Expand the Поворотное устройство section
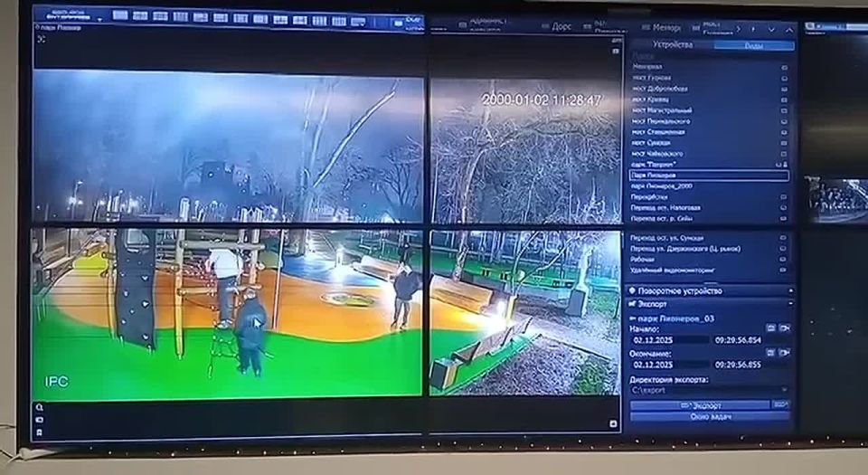The height and width of the screenshot is (475, 868). pyautogui.click(x=792, y=290)
